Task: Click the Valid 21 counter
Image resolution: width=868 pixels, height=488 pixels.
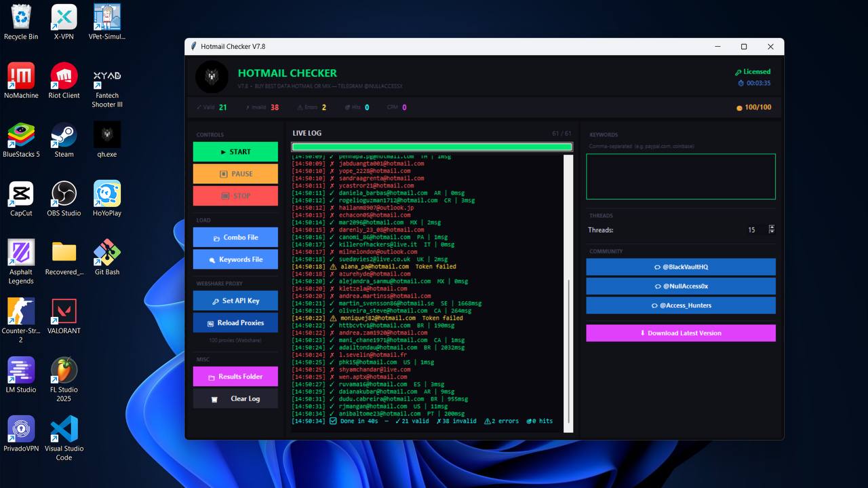Action: [x=212, y=107]
